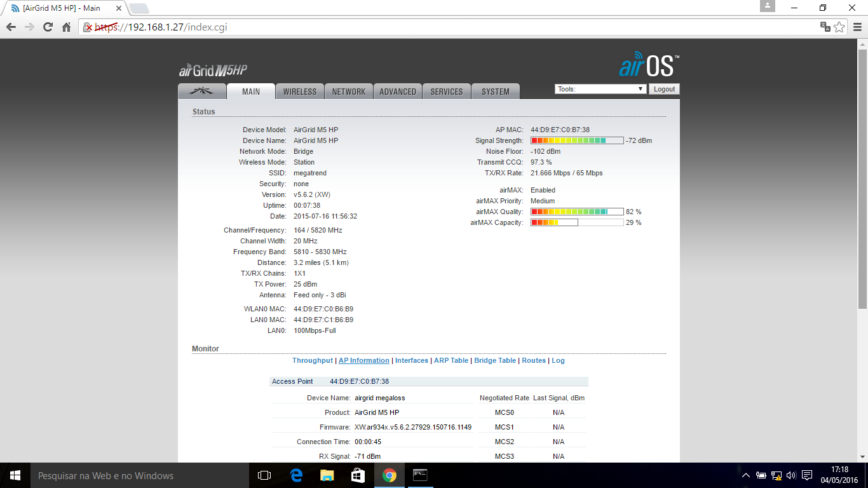Switch to the SYSTEM tab
868x488 pixels.
496,91
